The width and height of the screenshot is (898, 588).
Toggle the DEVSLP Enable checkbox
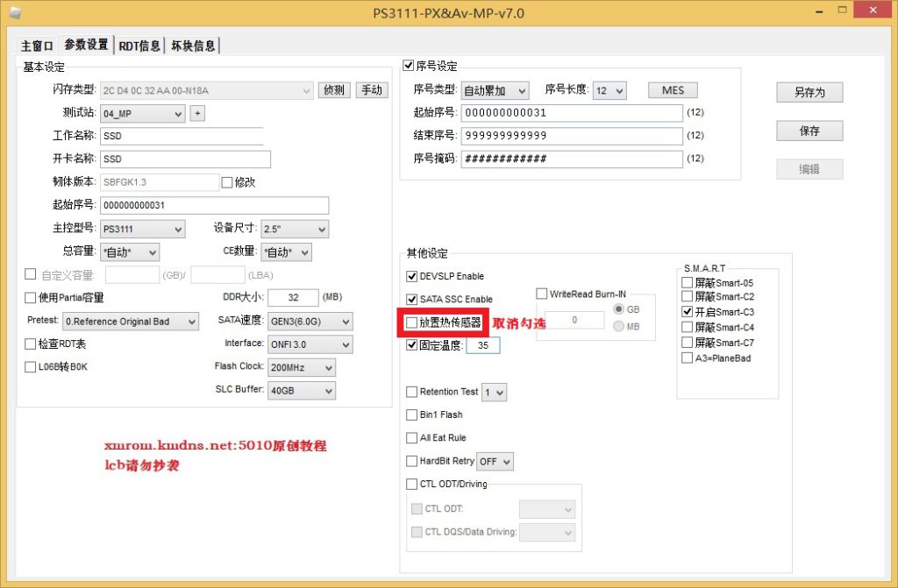[412, 276]
